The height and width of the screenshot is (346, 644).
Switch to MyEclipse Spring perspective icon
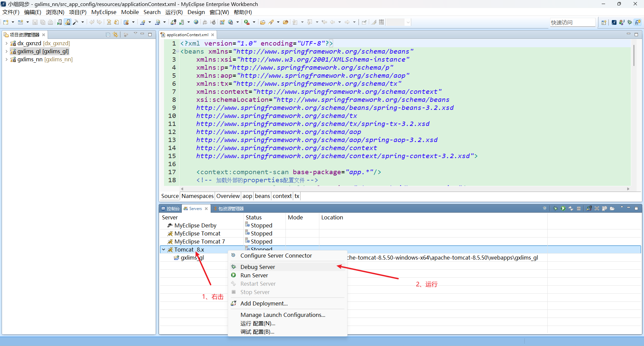coord(614,22)
